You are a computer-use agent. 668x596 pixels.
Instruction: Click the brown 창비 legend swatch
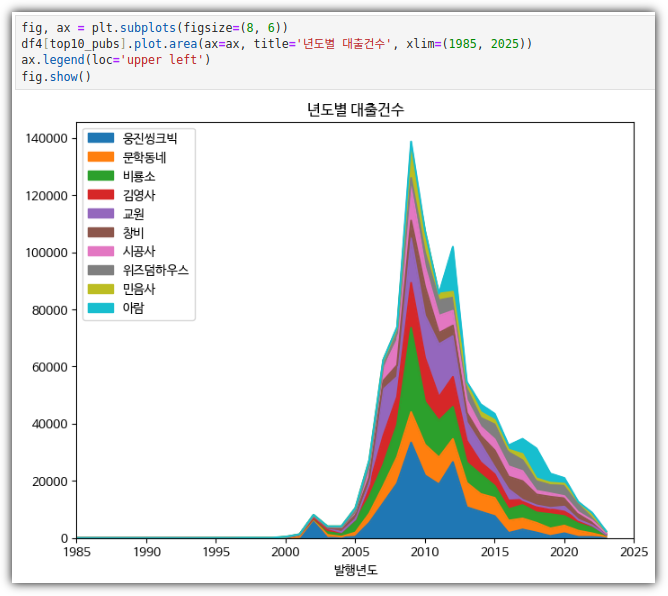[x=101, y=232]
